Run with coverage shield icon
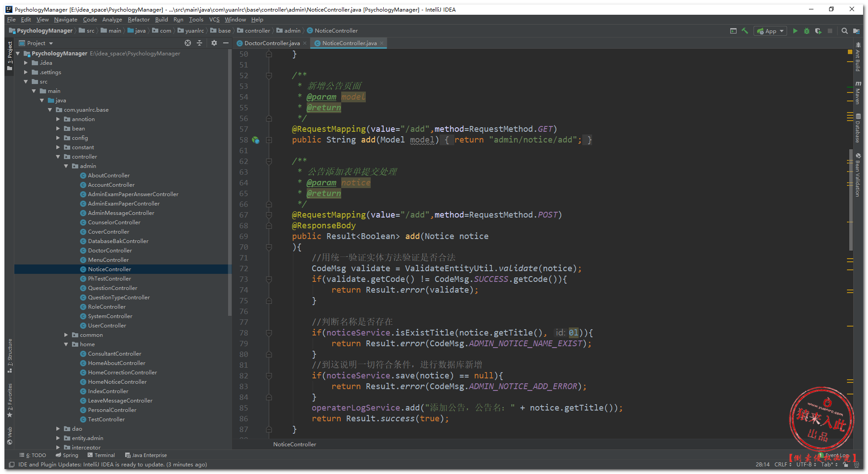Image resolution: width=868 pixels, height=474 pixels. point(818,31)
